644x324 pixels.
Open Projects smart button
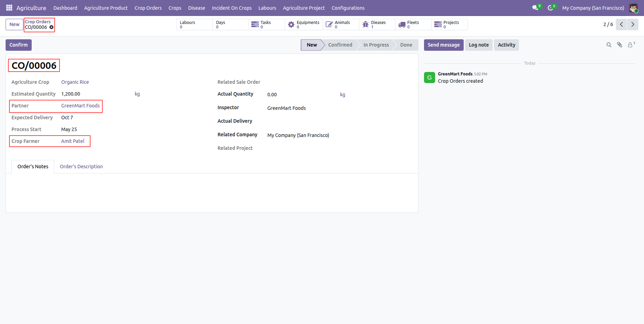coord(450,24)
